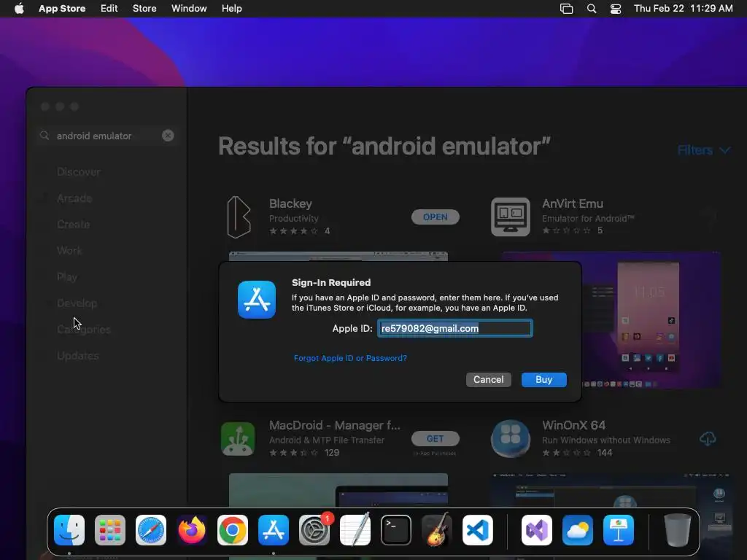Open the MacDroid screenshot preview

coord(338,491)
